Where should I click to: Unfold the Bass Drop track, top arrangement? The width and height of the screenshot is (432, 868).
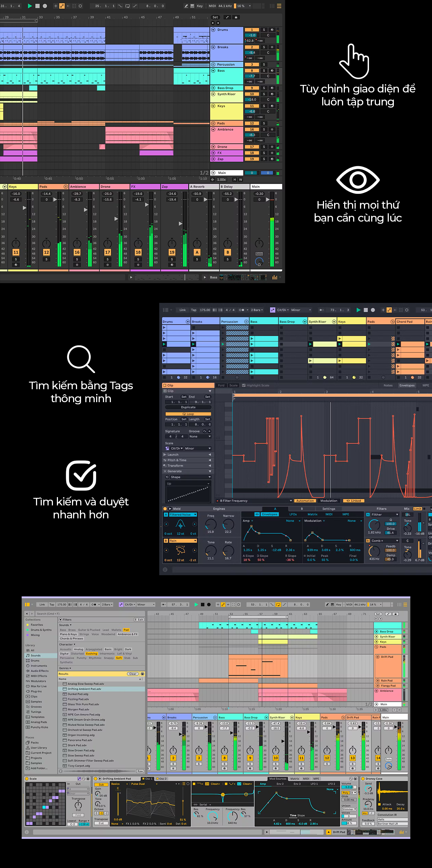point(213,88)
